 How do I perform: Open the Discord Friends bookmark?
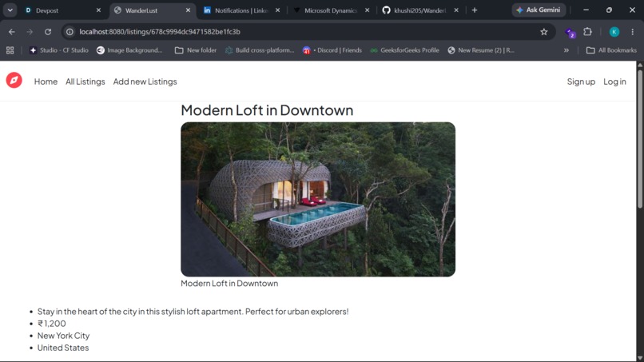332,50
